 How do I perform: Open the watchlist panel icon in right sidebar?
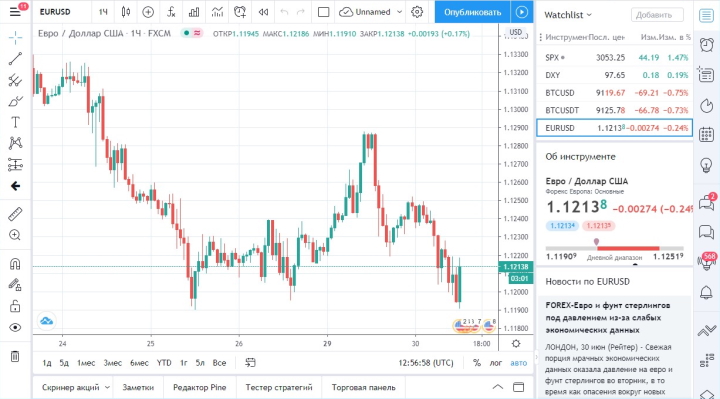pos(706,16)
